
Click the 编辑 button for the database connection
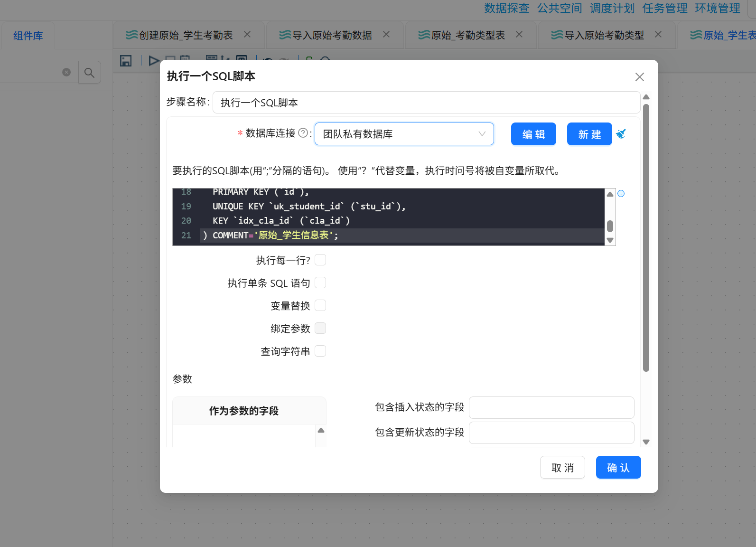533,134
